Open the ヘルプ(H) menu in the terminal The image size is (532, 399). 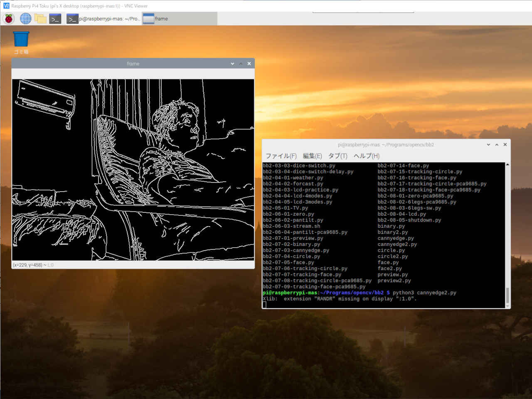point(366,156)
